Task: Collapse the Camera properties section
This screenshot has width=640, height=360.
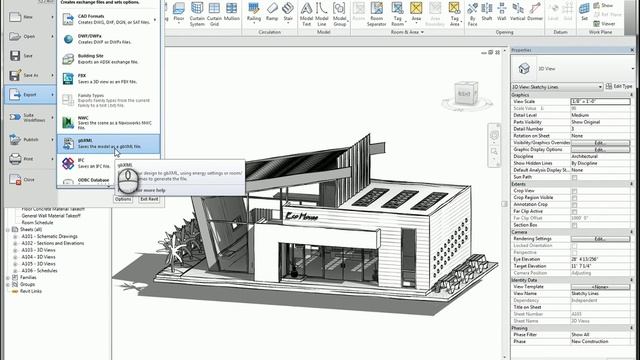Action: point(631,232)
